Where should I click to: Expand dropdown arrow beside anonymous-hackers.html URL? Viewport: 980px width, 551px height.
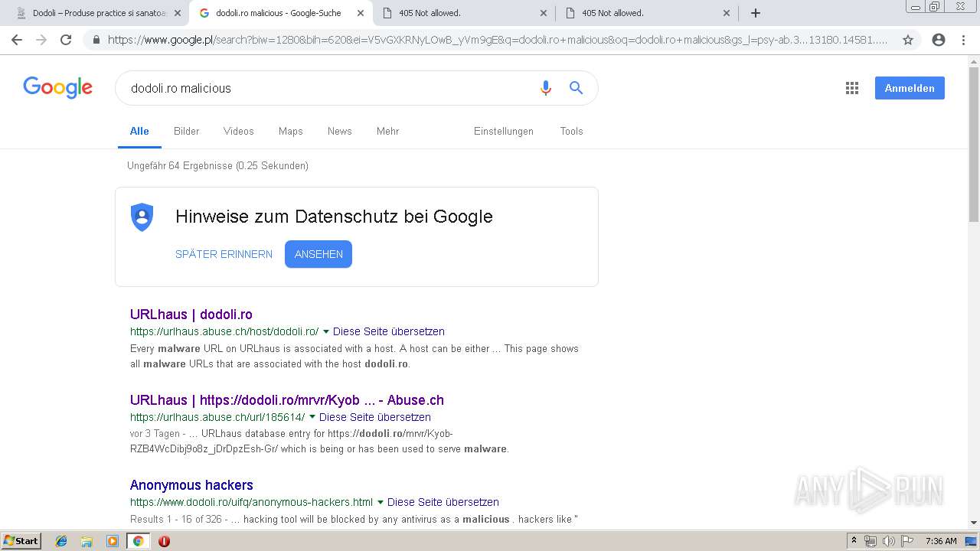pos(380,502)
